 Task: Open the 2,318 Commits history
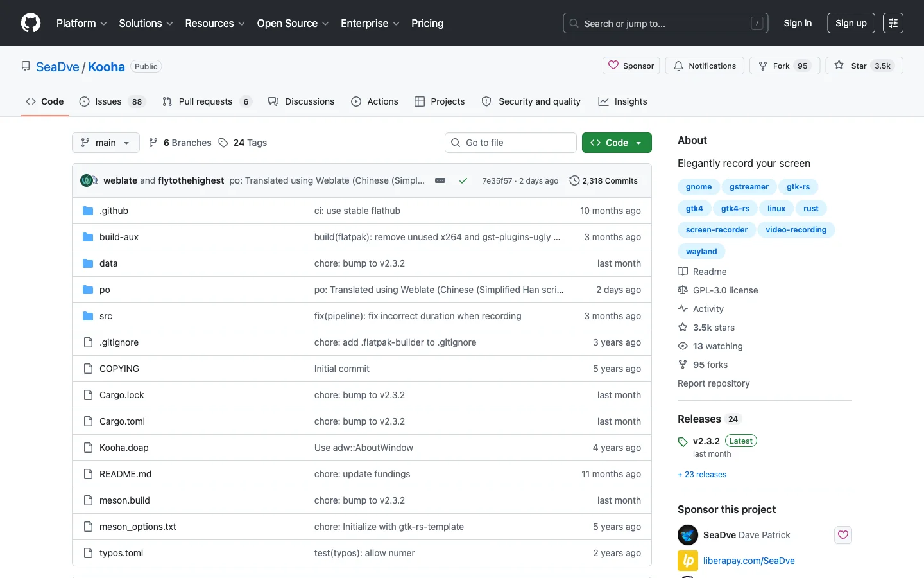(x=604, y=180)
